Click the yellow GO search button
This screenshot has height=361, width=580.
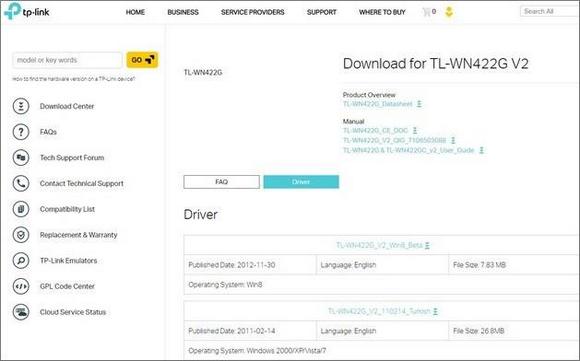pyautogui.click(x=142, y=60)
